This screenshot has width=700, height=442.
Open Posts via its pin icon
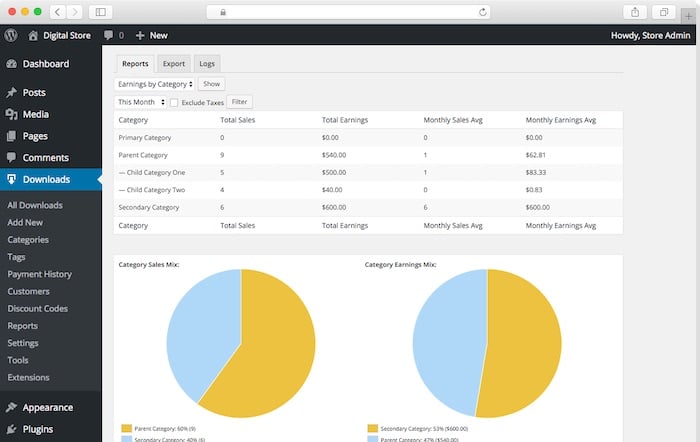pyautogui.click(x=11, y=93)
